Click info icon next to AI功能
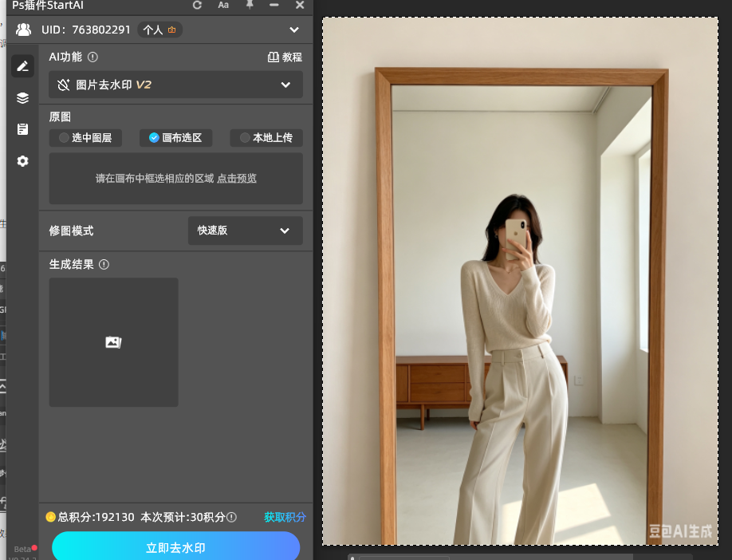Image resolution: width=732 pixels, height=560 pixels. 93,57
